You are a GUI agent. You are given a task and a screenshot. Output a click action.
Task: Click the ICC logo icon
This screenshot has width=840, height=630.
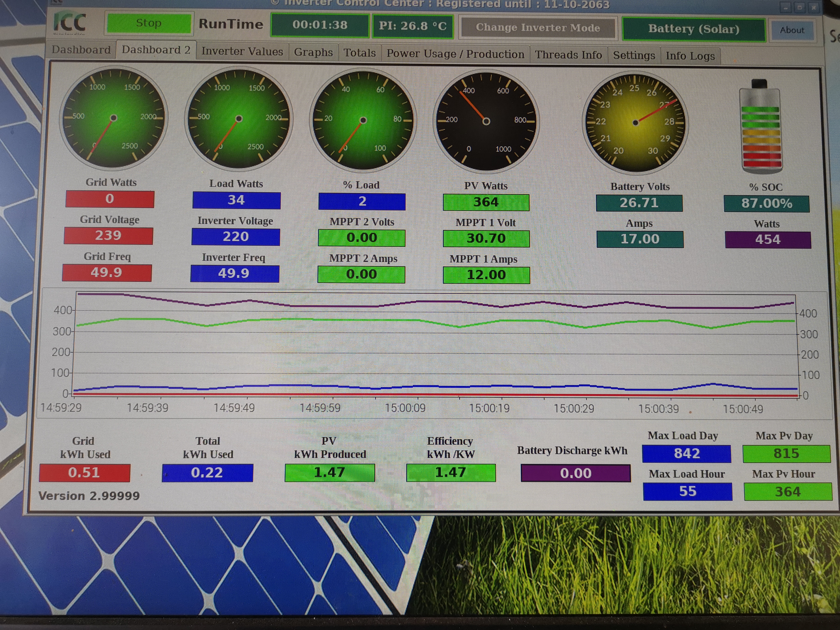pyautogui.click(x=70, y=23)
